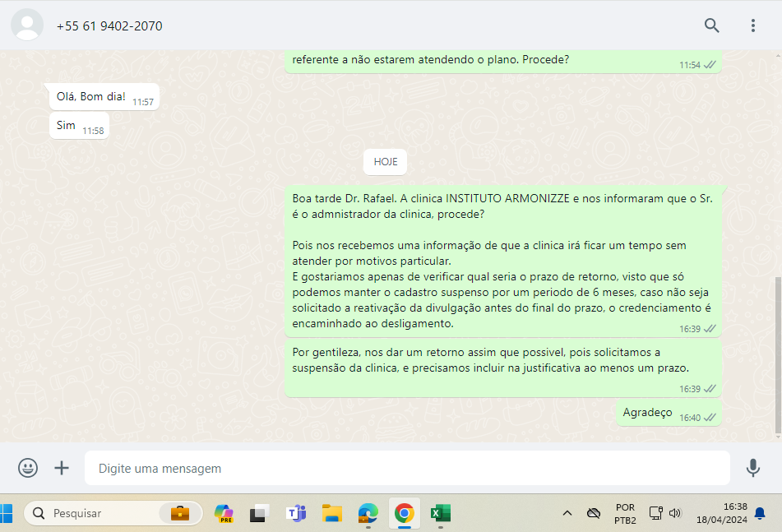Click the briefcase icon in search box
Screen dimensions: 782x532
click(180, 513)
